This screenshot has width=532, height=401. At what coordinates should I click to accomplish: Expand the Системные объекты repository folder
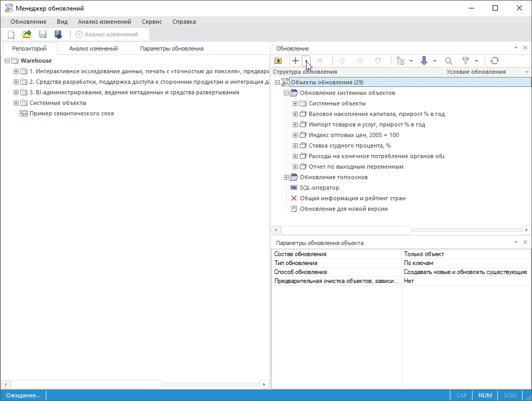(16, 103)
